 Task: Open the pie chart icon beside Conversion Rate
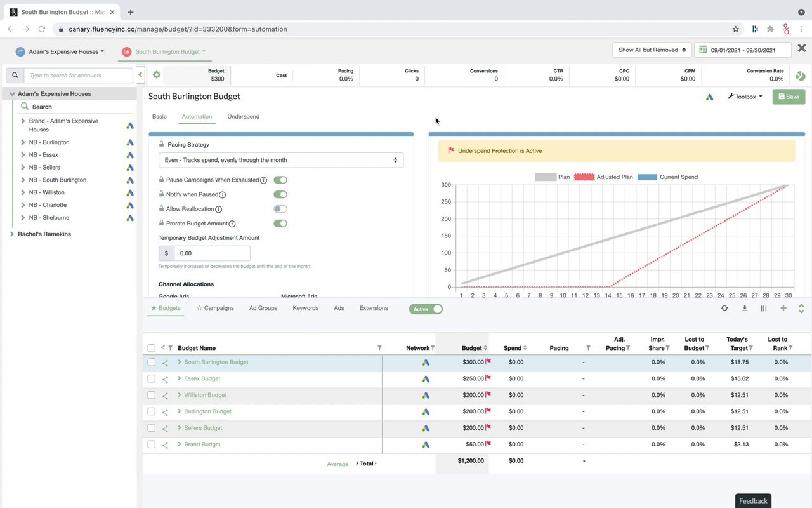coord(801,76)
